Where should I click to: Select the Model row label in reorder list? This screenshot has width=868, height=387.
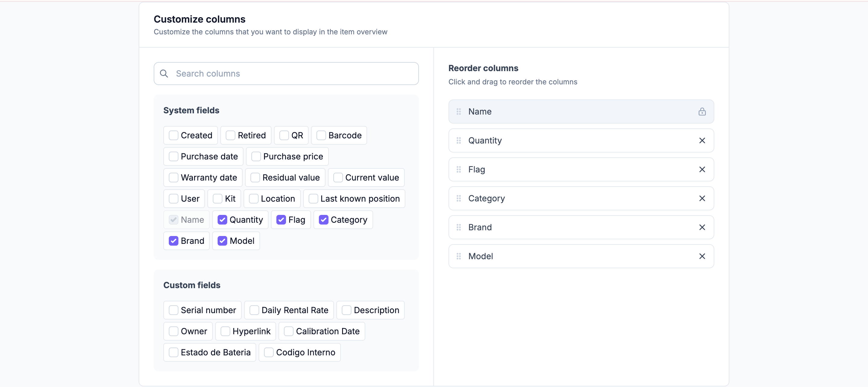[x=480, y=256]
